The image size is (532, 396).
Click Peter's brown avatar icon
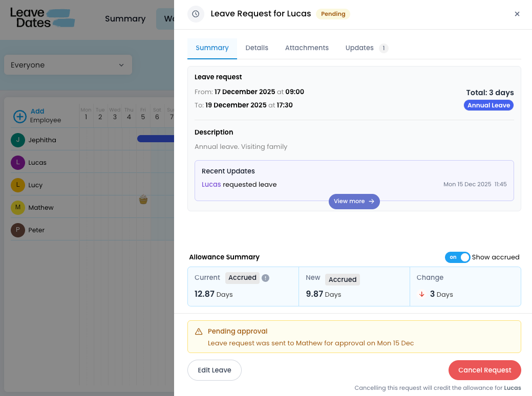point(18,230)
